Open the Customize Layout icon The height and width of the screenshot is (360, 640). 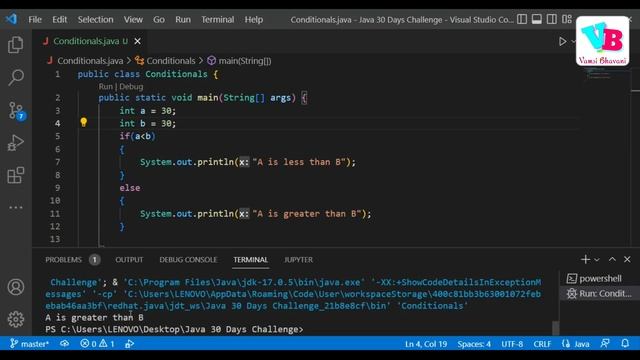click(567, 19)
